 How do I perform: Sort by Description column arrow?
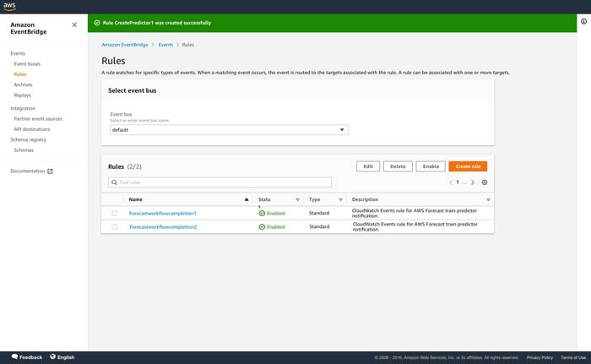click(x=488, y=200)
